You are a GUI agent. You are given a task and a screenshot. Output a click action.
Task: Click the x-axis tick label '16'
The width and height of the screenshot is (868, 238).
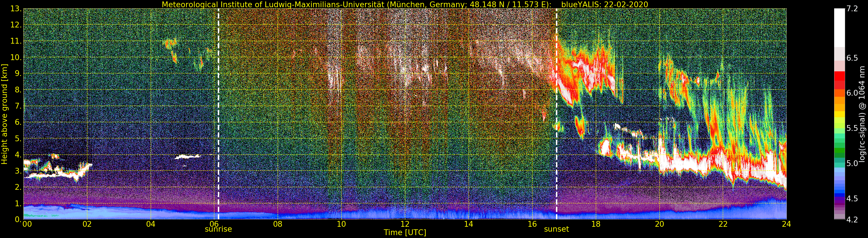point(532,224)
